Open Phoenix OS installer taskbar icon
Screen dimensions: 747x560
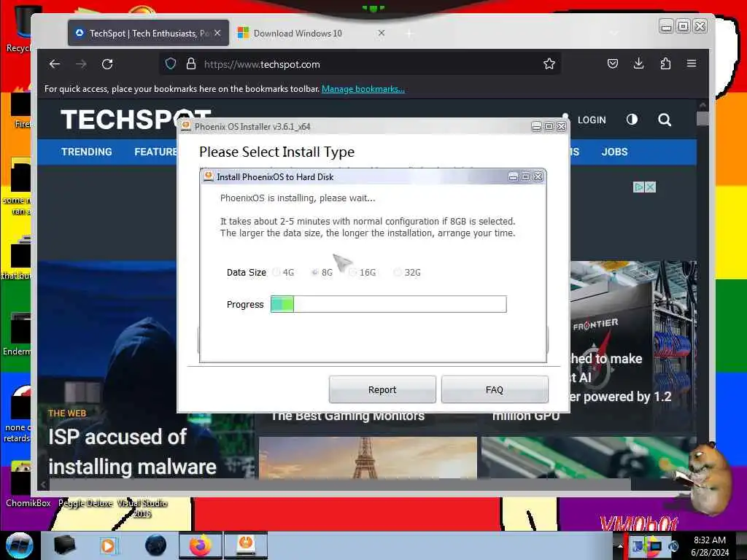[246, 545]
